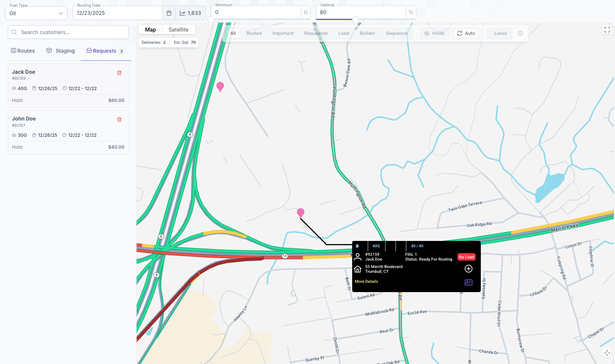Recenter map using the crosshair icon

click(x=607, y=353)
